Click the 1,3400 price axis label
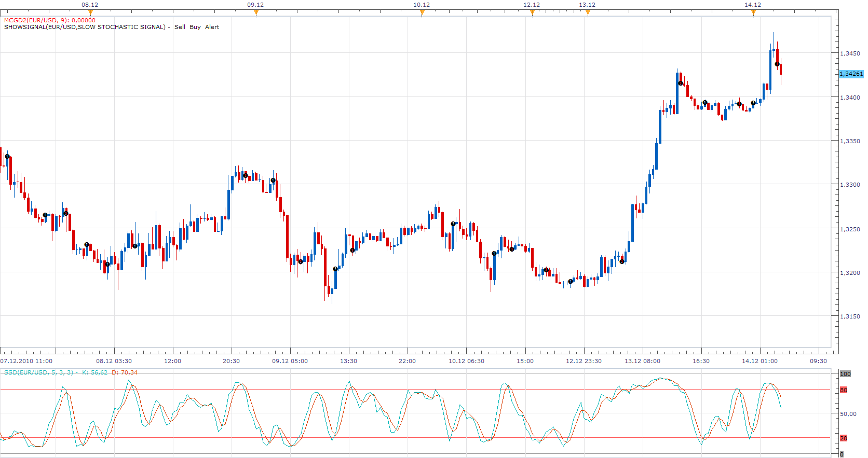 click(850, 97)
